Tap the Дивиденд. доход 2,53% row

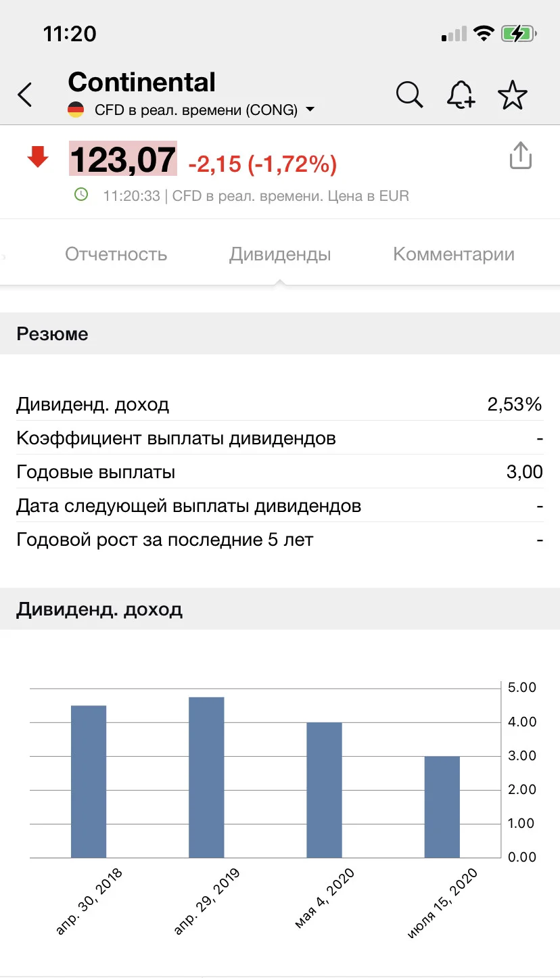click(280, 404)
